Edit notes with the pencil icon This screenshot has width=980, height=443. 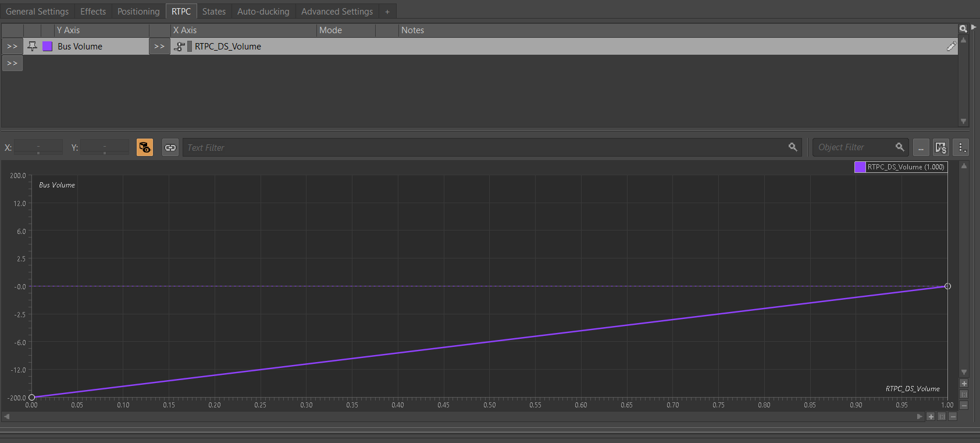pos(952,47)
